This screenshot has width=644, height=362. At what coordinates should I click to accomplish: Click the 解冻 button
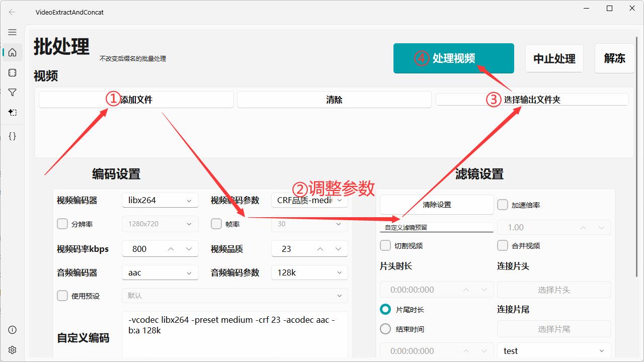[614, 58]
